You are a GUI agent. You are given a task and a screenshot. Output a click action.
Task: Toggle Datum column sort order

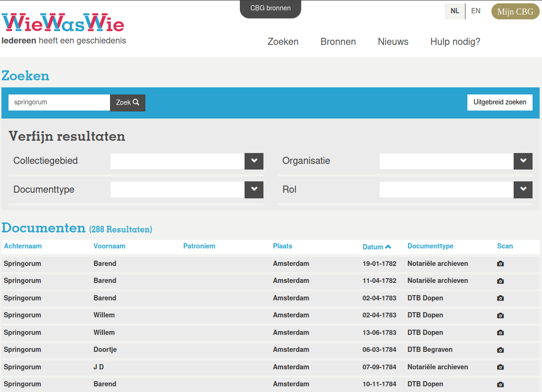(x=377, y=247)
